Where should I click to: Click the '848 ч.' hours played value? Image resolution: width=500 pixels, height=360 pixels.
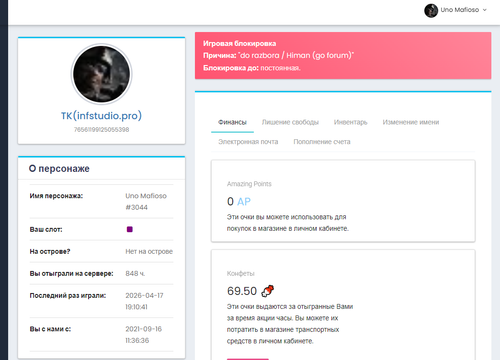coord(135,273)
